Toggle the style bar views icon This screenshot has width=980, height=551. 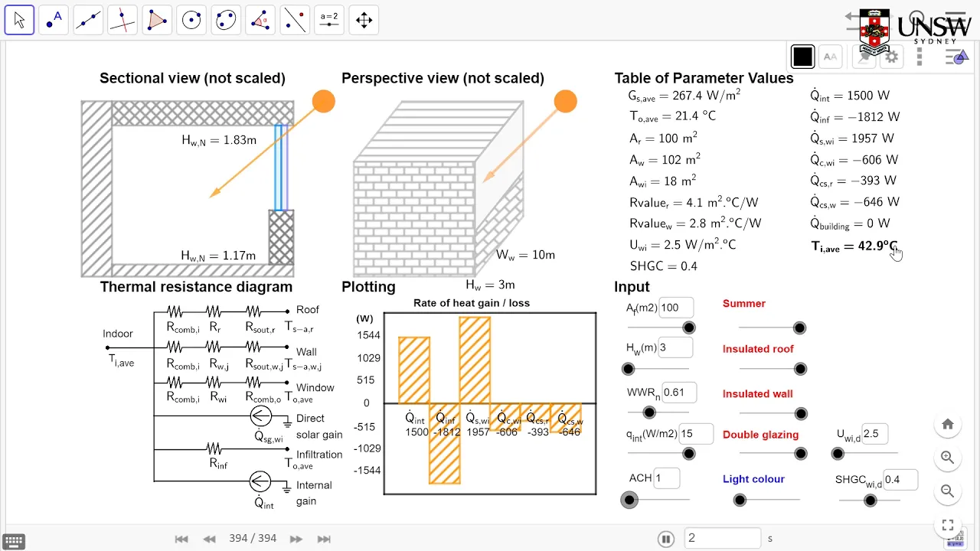956,57
